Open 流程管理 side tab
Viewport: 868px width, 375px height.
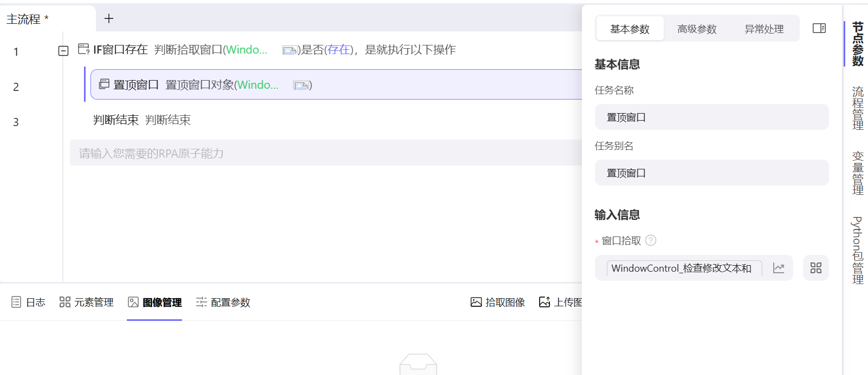coord(858,108)
